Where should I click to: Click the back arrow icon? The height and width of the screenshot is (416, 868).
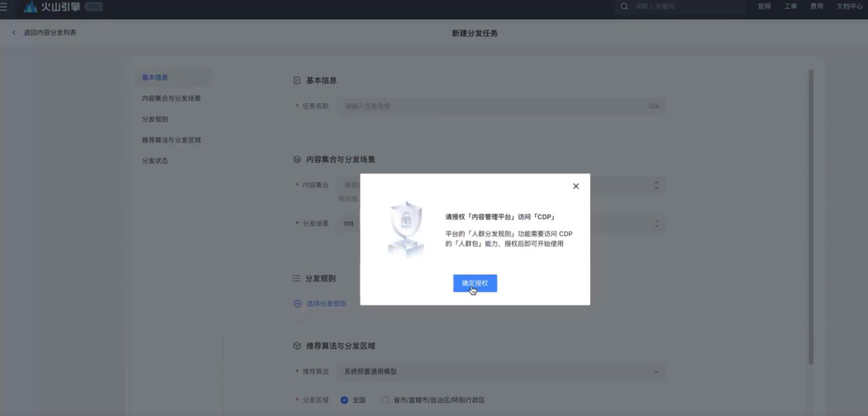[14, 32]
